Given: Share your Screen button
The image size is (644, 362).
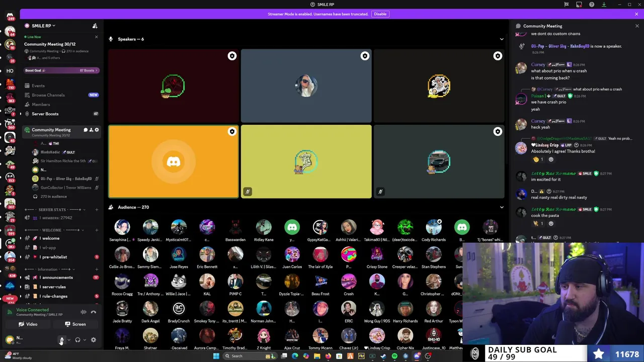Looking at the screenshot, I should click(x=75, y=324).
